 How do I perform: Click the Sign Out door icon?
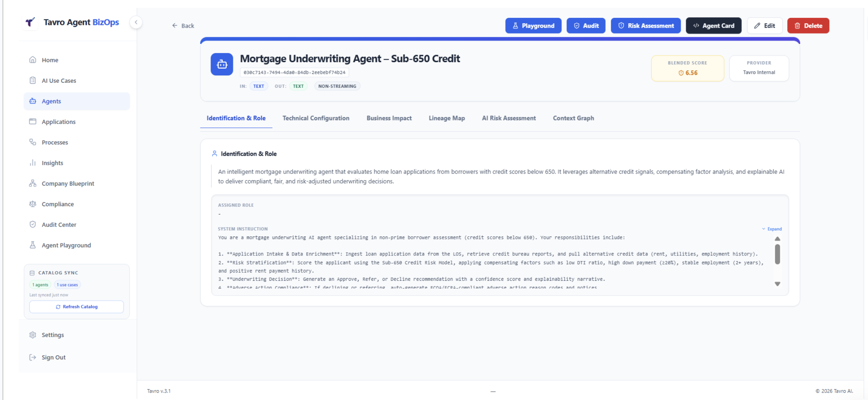click(33, 357)
